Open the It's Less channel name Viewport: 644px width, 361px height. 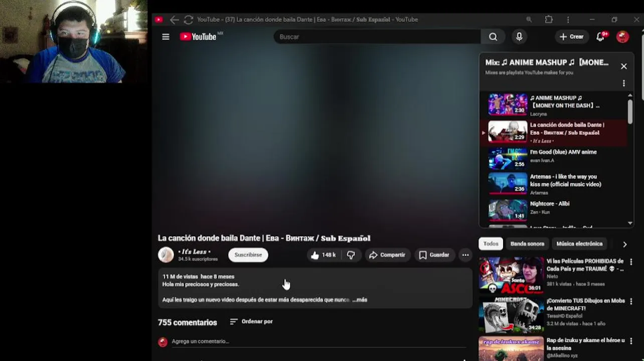(195, 252)
